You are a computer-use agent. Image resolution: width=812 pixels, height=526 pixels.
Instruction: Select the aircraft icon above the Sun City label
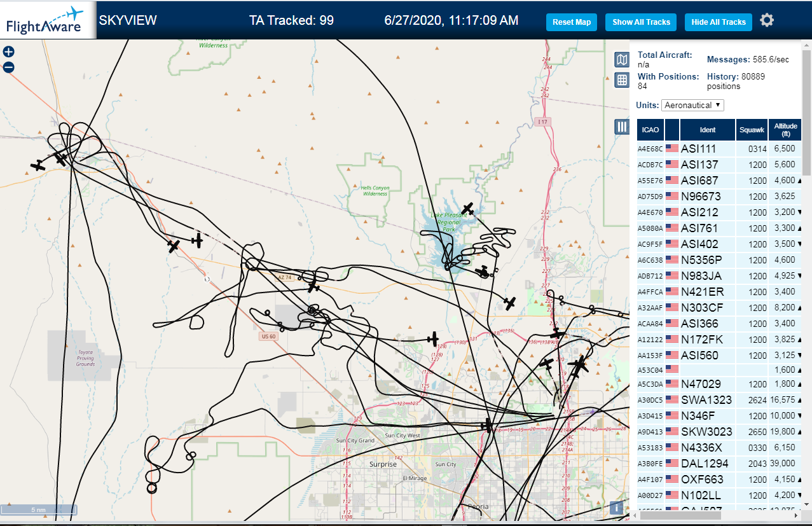point(488,426)
